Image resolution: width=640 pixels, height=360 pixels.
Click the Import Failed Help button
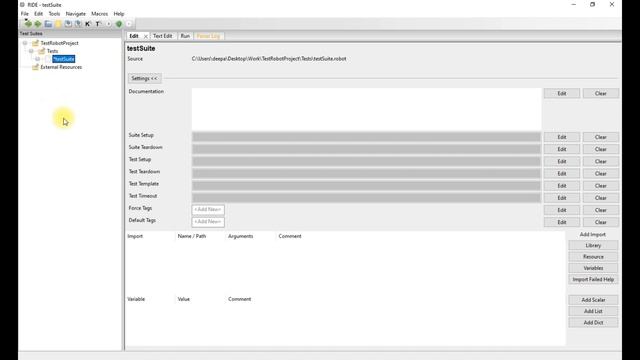[x=593, y=280]
